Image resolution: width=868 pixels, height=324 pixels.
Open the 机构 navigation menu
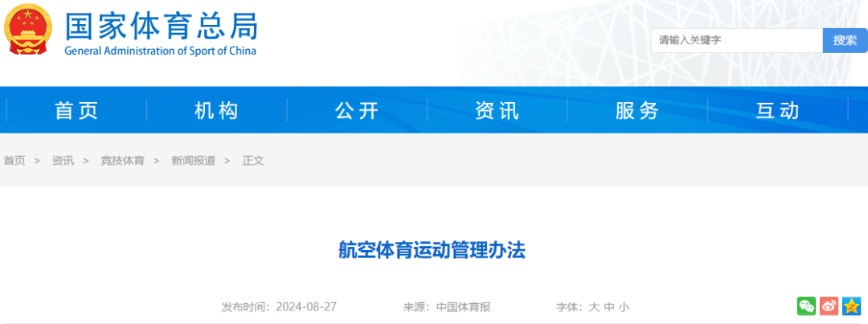pyautogui.click(x=216, y=111)
